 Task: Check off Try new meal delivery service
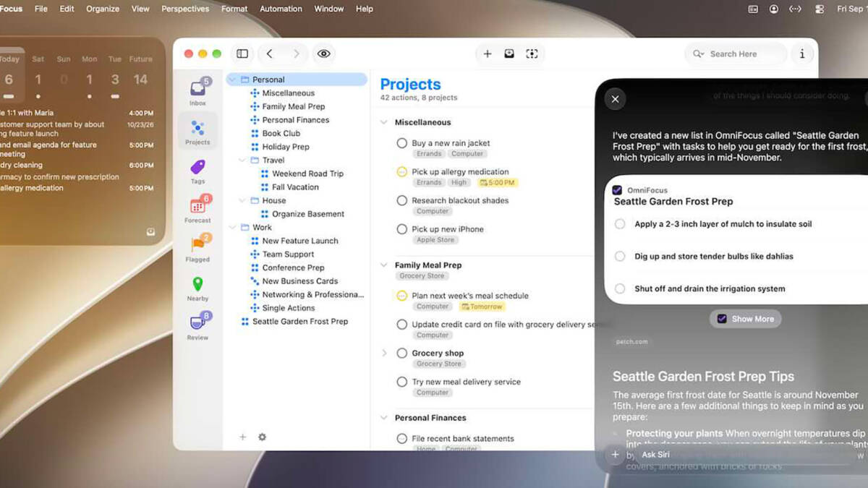[401, 382]
